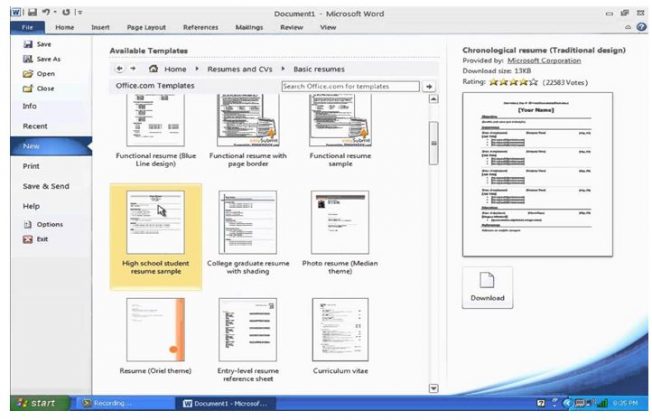The image size is (652, 420).
Task: Expand breadcrumb arrow after Home
Action: tap(197, 69)
